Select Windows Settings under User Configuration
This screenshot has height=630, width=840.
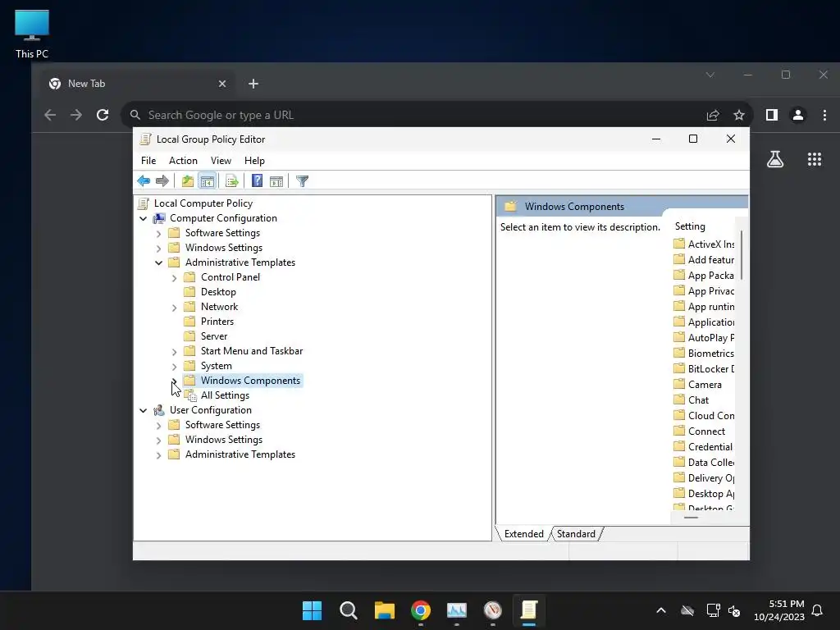tap(223, 440)
